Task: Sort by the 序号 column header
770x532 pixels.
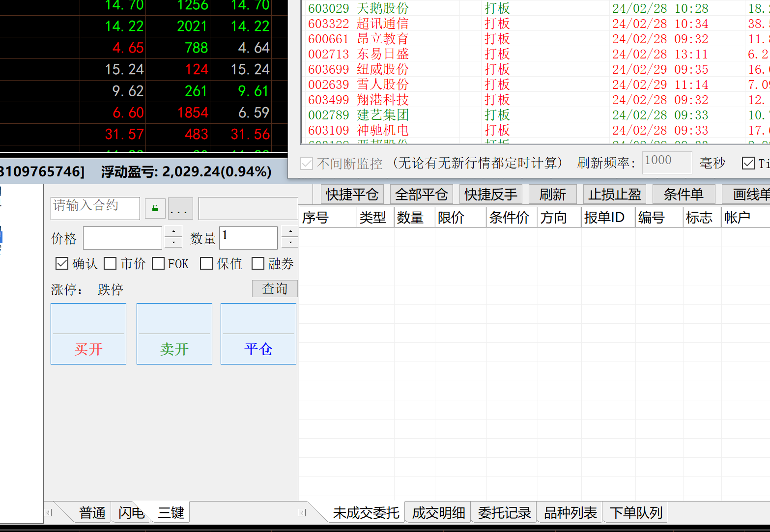Action: [x=328, y=217]
